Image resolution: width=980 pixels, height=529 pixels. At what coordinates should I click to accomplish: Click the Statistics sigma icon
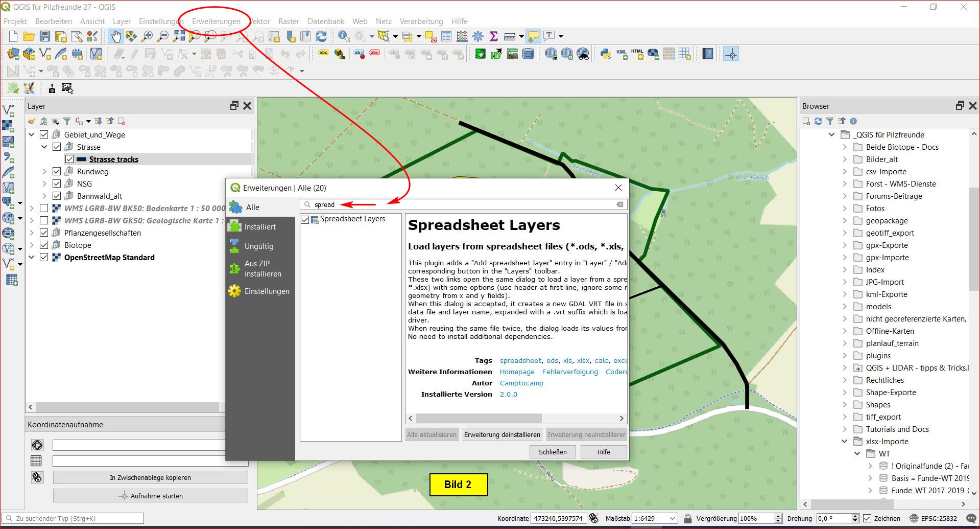(493, 36)
